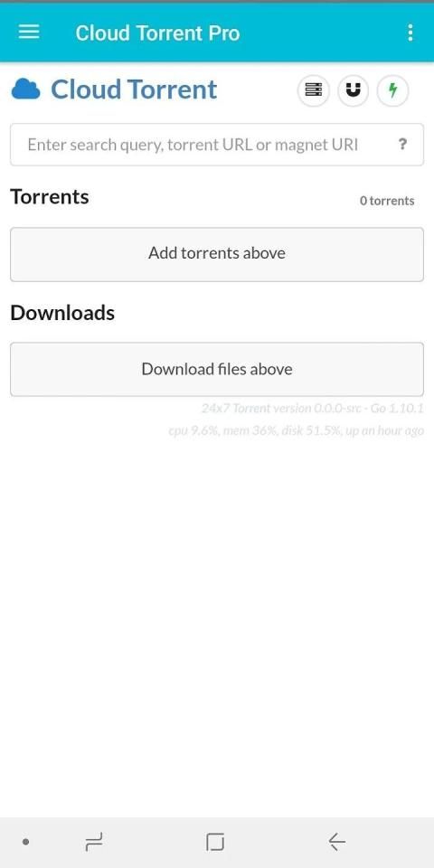Focus the search query or magnet URI field

217,145
